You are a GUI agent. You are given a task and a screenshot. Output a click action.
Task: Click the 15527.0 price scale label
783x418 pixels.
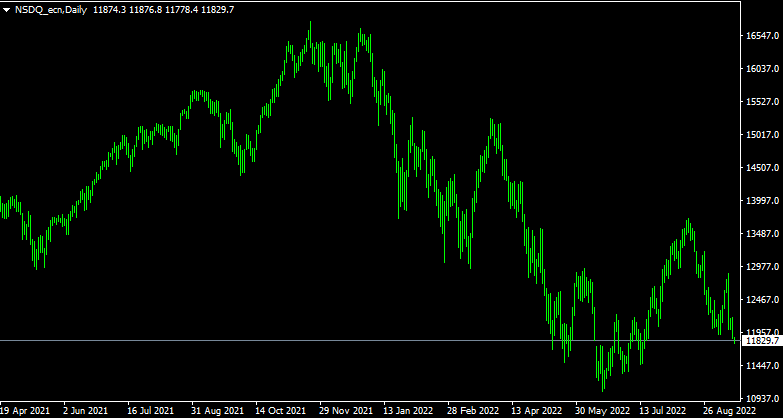[x=762, y=101]
